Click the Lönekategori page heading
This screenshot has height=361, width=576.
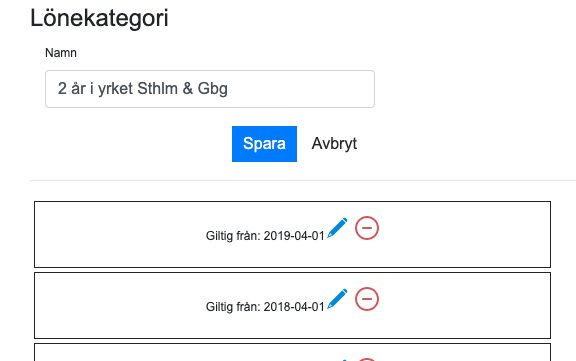point(99,18)
